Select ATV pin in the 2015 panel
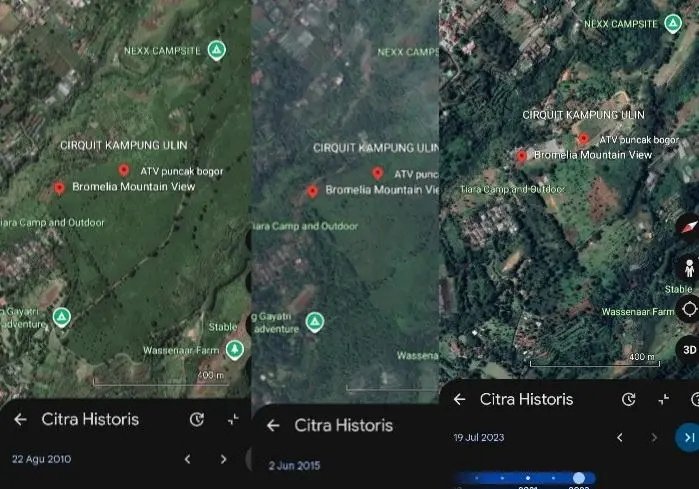This screenshot has height=489, width=699. pyautogui.click(x=378, y=173)
